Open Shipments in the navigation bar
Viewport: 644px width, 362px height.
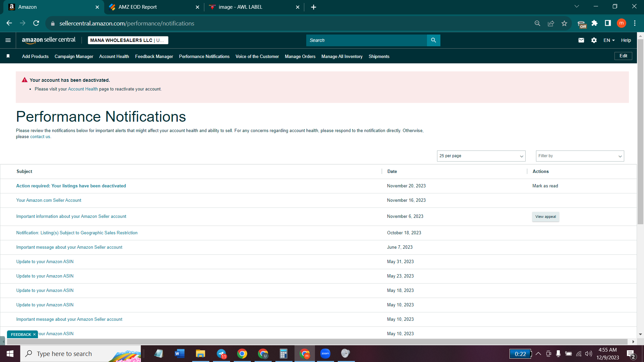pyautogui.click(x=379, y=56)
